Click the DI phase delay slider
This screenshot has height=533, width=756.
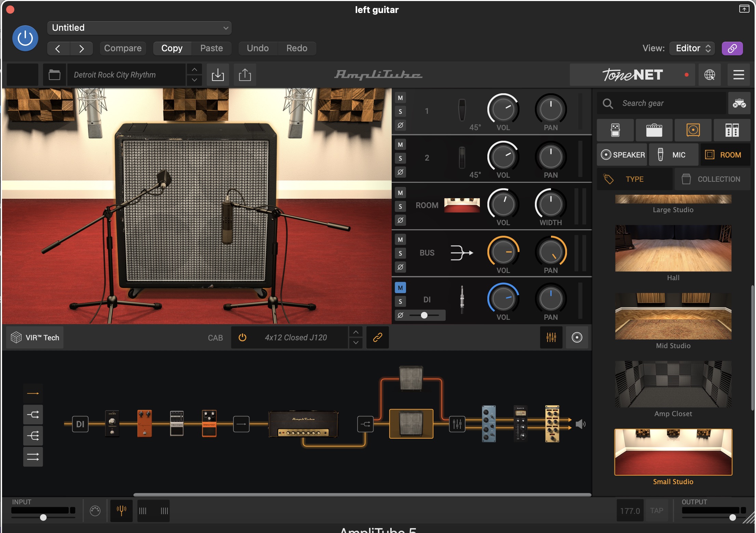(x=424, y=315)
